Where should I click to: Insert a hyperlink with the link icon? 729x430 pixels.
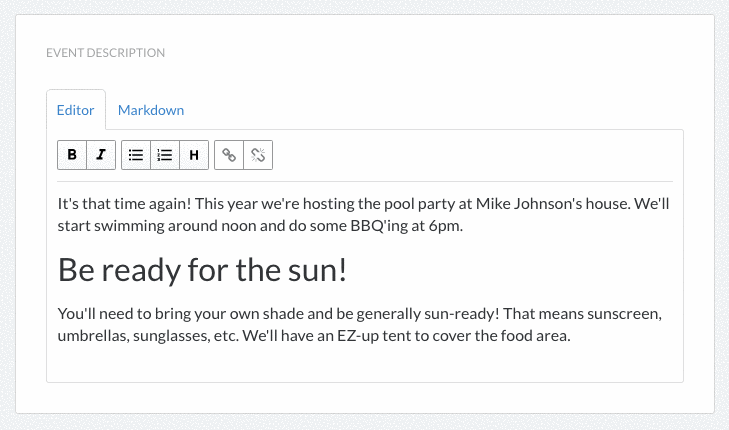(x=229, y=155)
